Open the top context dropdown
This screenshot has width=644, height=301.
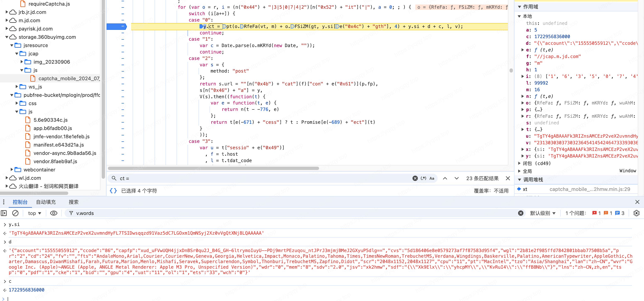click(34, 213)
